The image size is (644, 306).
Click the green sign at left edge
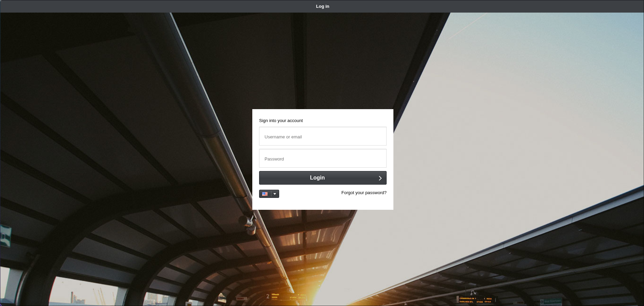click(5, 235)
